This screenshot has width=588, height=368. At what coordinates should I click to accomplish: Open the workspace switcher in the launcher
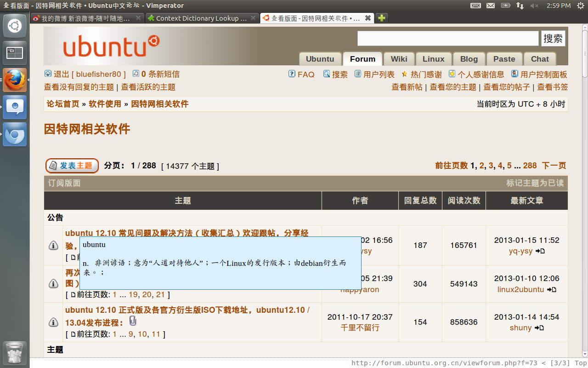point(15,53)
